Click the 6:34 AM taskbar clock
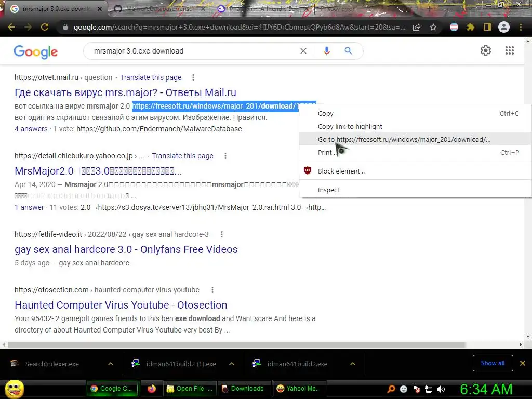 pyautogui.click(x=486, y=389)
